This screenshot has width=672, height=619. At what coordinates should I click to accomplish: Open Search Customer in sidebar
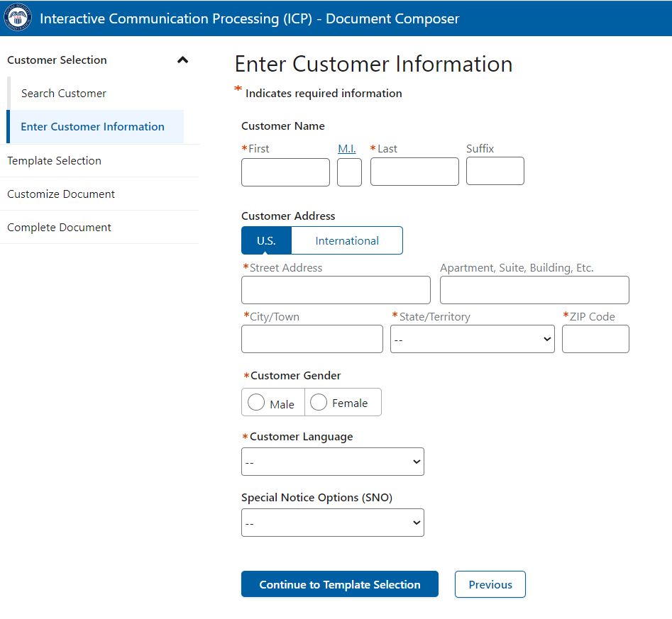point(64,94)
